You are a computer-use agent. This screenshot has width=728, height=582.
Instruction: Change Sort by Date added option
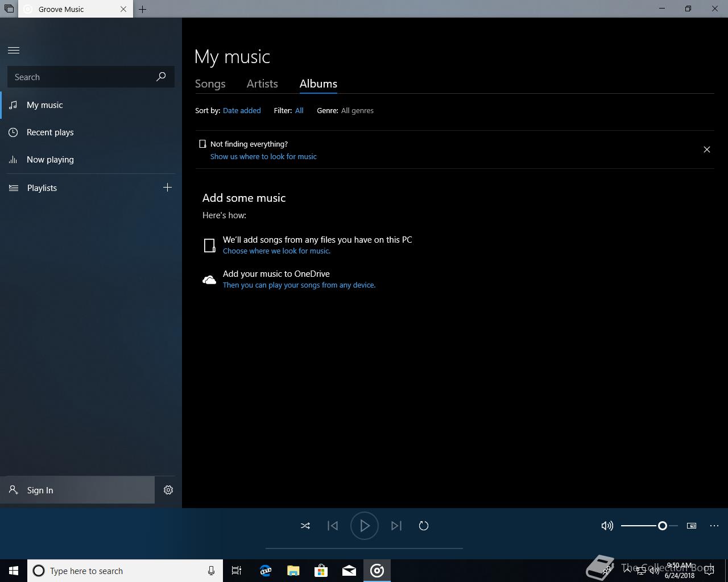tap(242, 110)
